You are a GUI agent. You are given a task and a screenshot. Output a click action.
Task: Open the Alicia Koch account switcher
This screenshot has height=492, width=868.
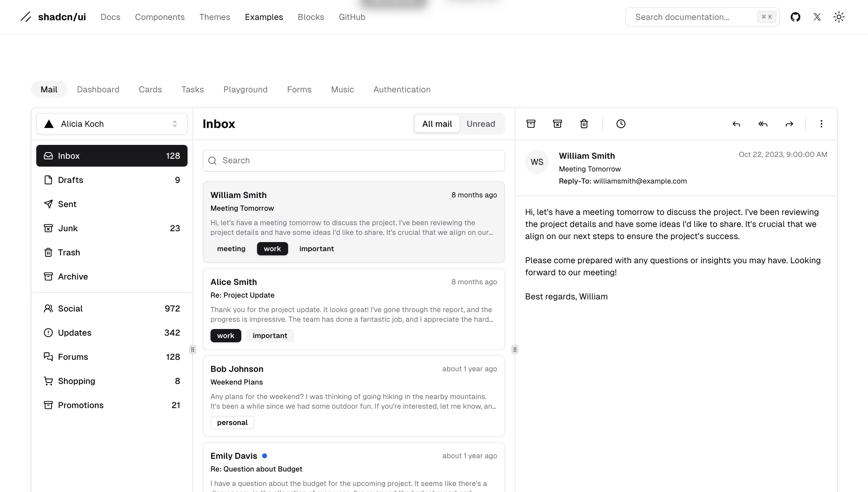[x=111, y=124]
